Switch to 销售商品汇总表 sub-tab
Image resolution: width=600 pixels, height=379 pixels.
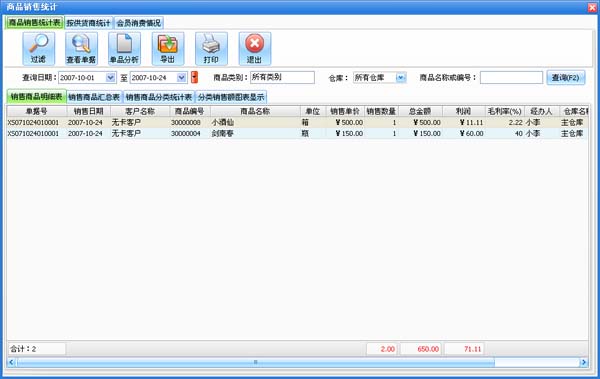click(x=94, y=97)
